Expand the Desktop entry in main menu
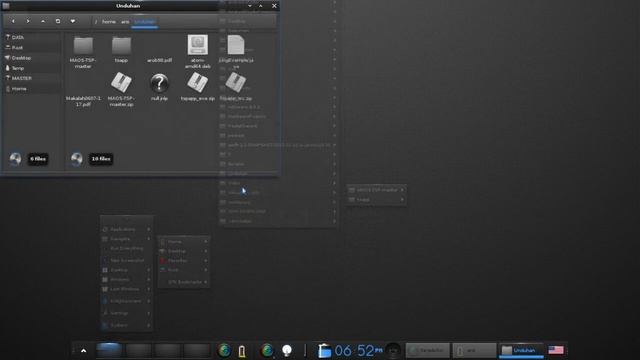Screen dimensions: 640x360 point(127,270)
